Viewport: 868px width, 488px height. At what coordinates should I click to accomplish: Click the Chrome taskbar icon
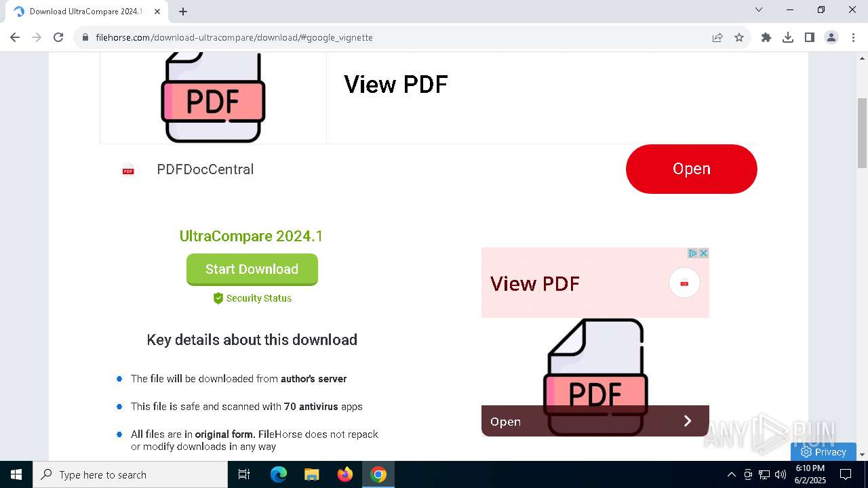pos(378,474)
